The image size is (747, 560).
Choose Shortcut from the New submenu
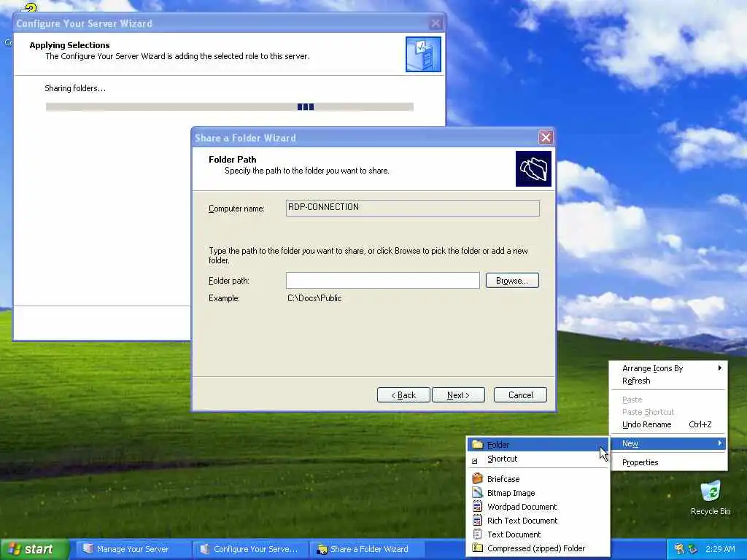point(538,459)
